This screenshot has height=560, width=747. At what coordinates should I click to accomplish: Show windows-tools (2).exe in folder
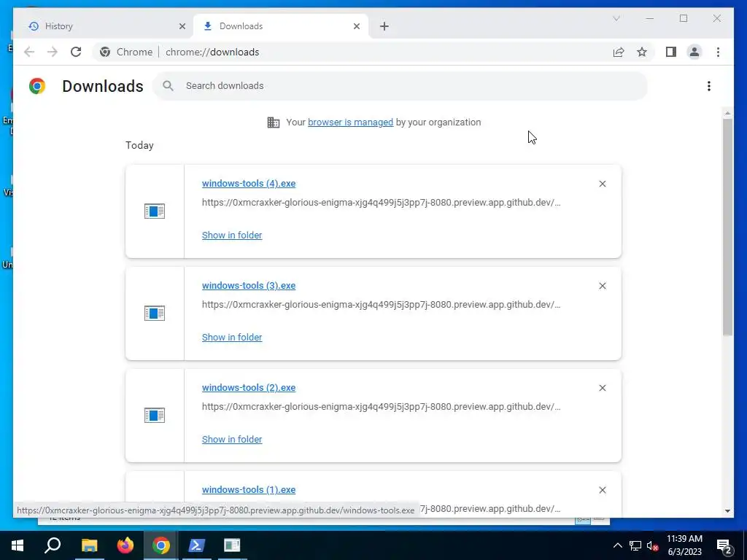(x=232, y=440)
